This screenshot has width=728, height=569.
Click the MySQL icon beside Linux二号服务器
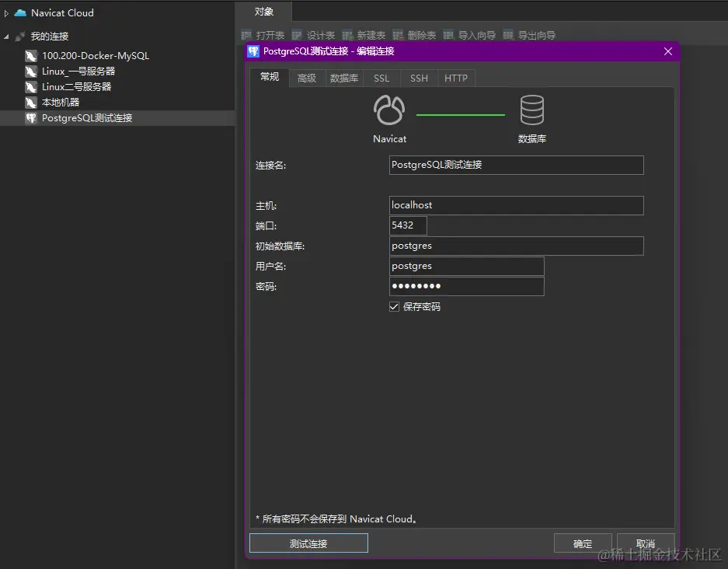[31, 87]
